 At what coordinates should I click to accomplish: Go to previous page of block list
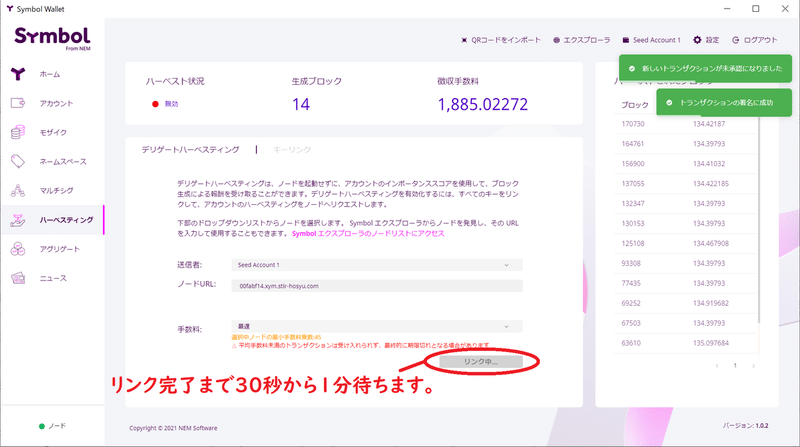pyautogui.click(x=717, y=366)
